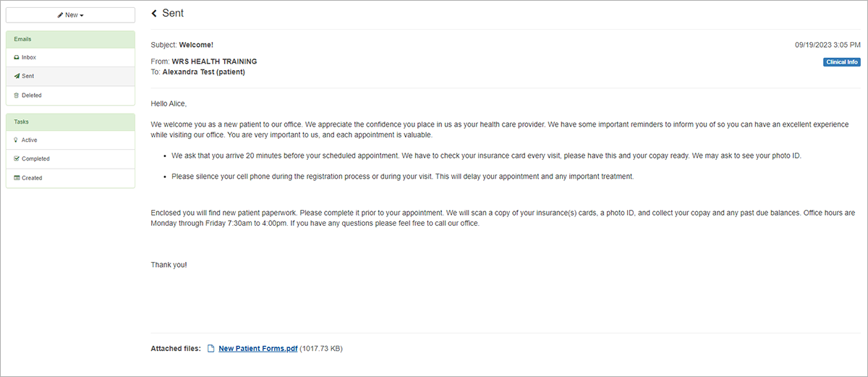The width and height of the screenshot is (868, 377).
Task: Click the Active lightbulb icon
Action: [x=17, y=140]
